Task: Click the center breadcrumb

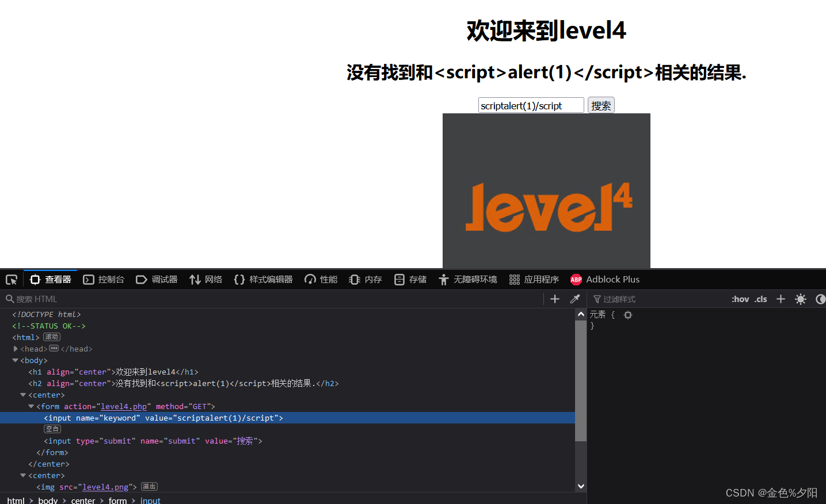Action: (x=83, y=501)
